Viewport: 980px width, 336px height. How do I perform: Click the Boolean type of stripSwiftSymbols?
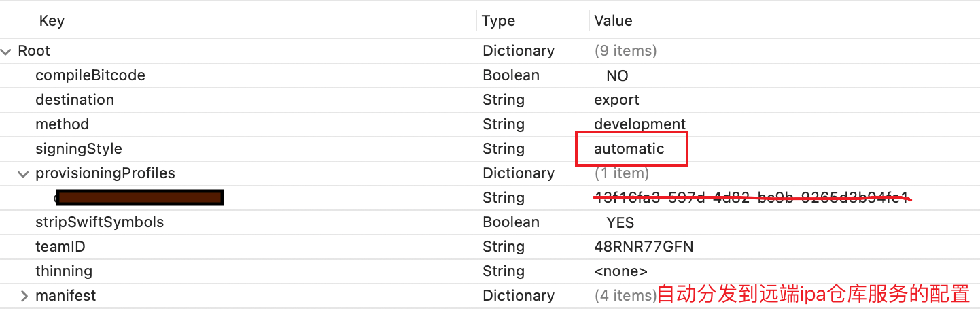511,222
